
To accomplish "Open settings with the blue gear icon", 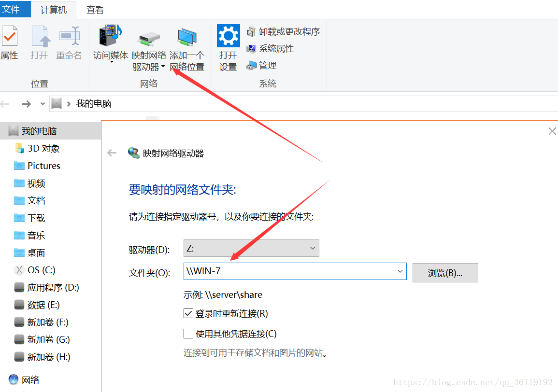I will [x=228, y=36].
